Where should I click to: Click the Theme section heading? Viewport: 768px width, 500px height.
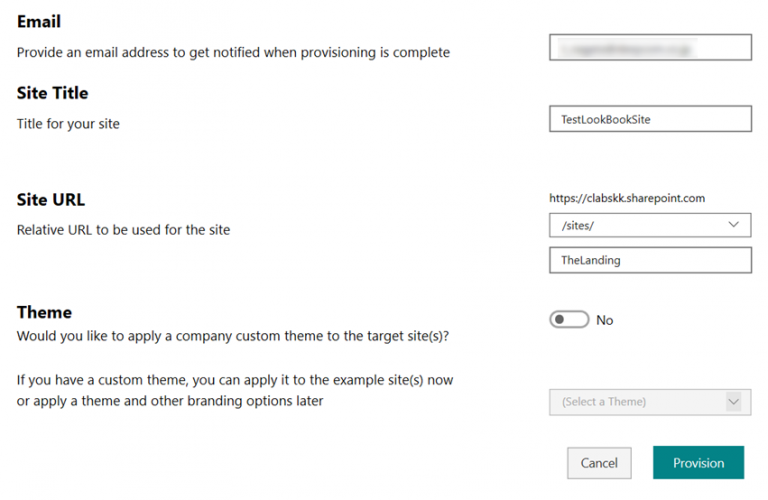[45, 312]
